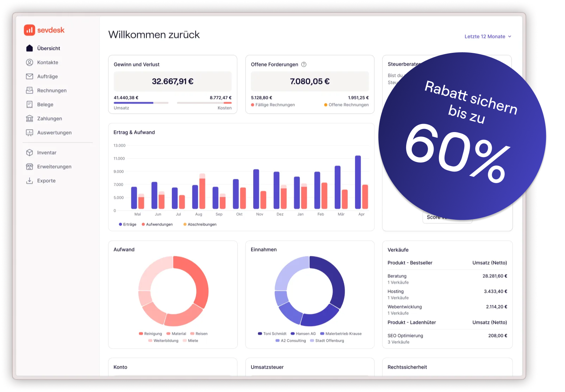Click the Umsatz progress bar
Screen dimensions: 565x392
tap(141, 102)
